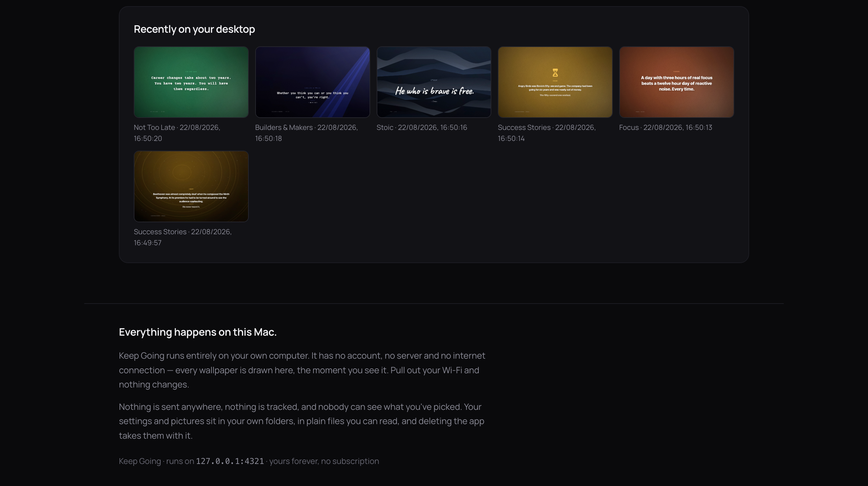Open the Beethoven Success Stories wallpaper thumbnail

coord(191,186)
